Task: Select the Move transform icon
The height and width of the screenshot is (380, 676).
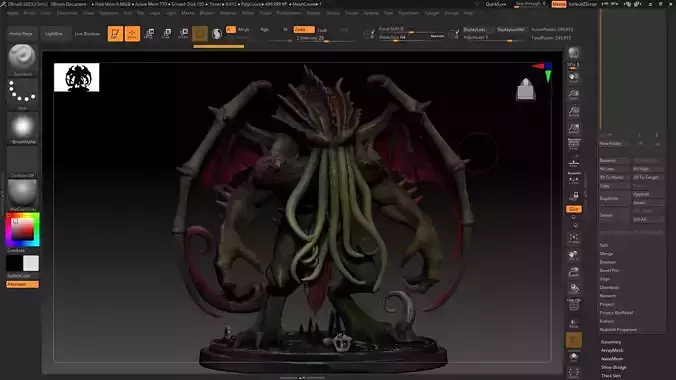Action: [149, 33]
